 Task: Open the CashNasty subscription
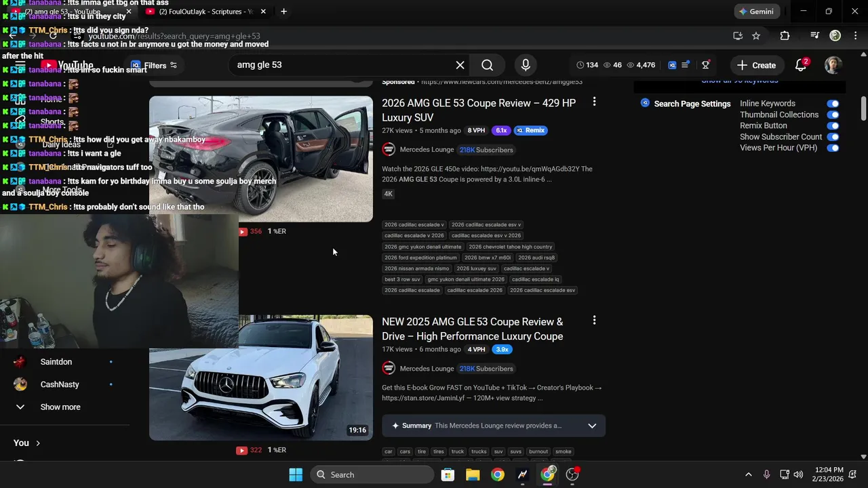pyautogui.click(x=60, y=384)
